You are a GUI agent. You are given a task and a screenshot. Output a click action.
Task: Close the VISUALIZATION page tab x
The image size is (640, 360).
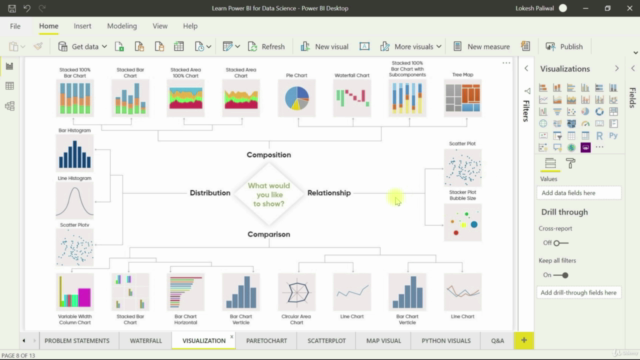(x=231, y=337)
